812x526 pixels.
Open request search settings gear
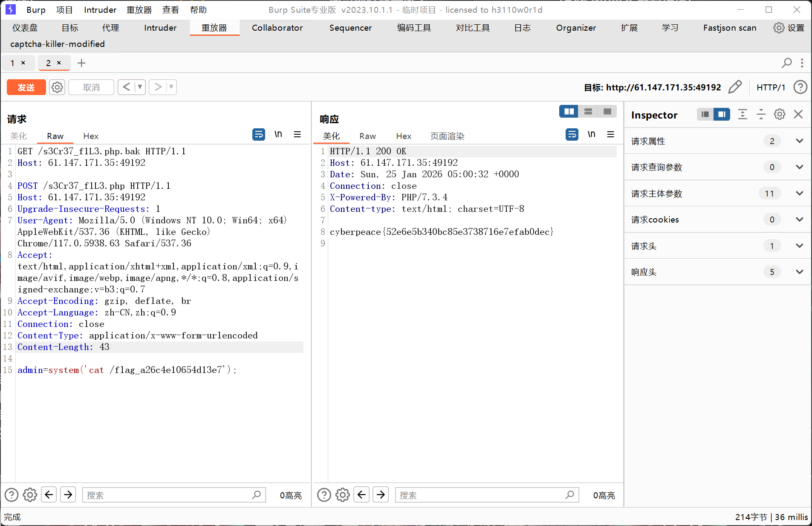[x=30, y=495]
